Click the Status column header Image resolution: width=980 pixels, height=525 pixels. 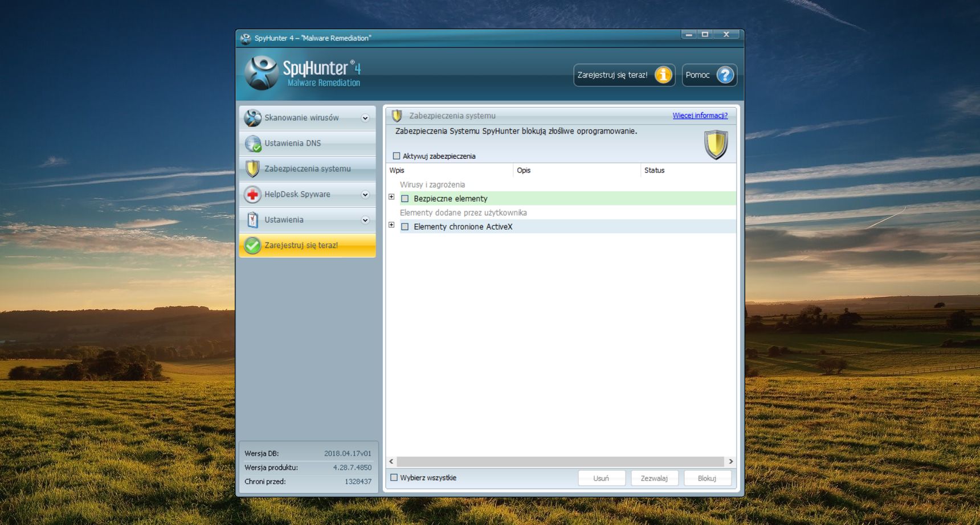tap(688, 170)
